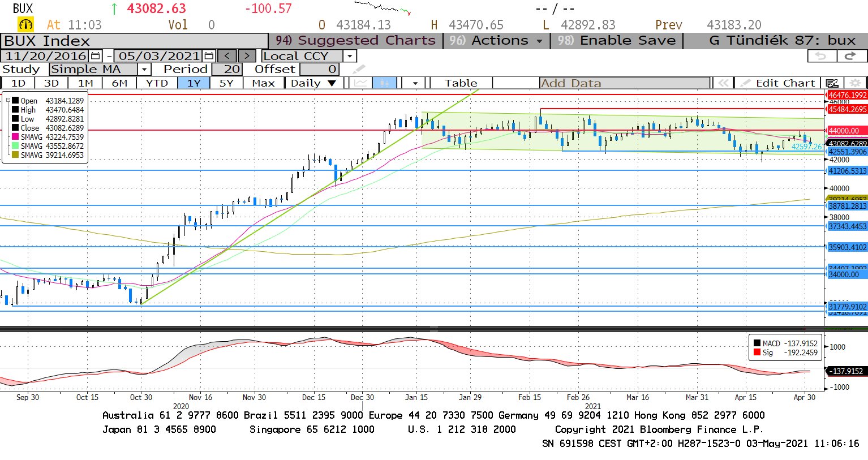
Task: Switch to line chart style icon
Action: [360, 83]
